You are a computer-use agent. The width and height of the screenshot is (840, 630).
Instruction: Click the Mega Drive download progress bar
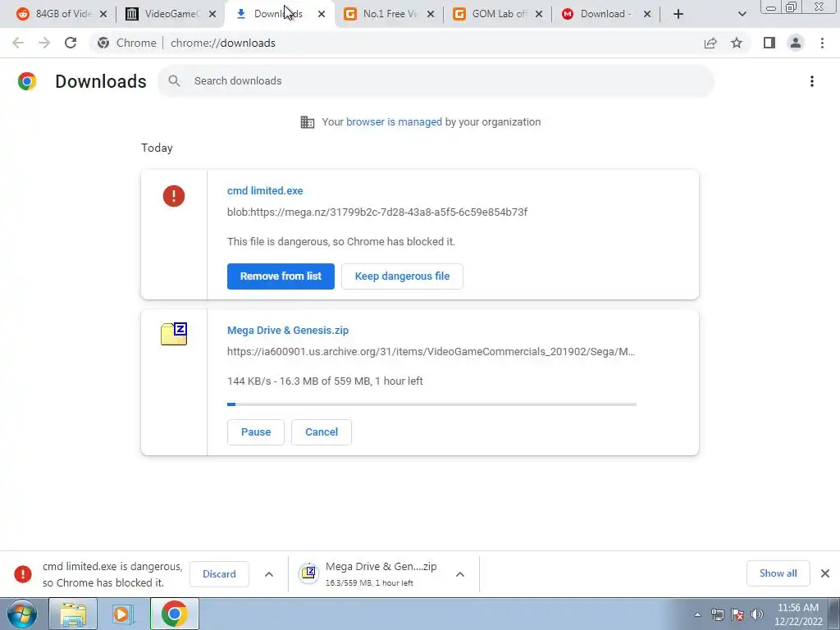pos(431,404)
